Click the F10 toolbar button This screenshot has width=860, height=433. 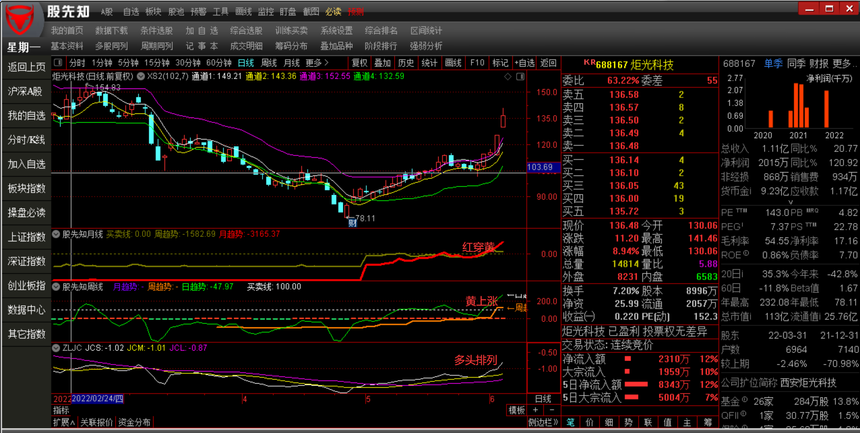pyautogui.click(x=477, y=63)
